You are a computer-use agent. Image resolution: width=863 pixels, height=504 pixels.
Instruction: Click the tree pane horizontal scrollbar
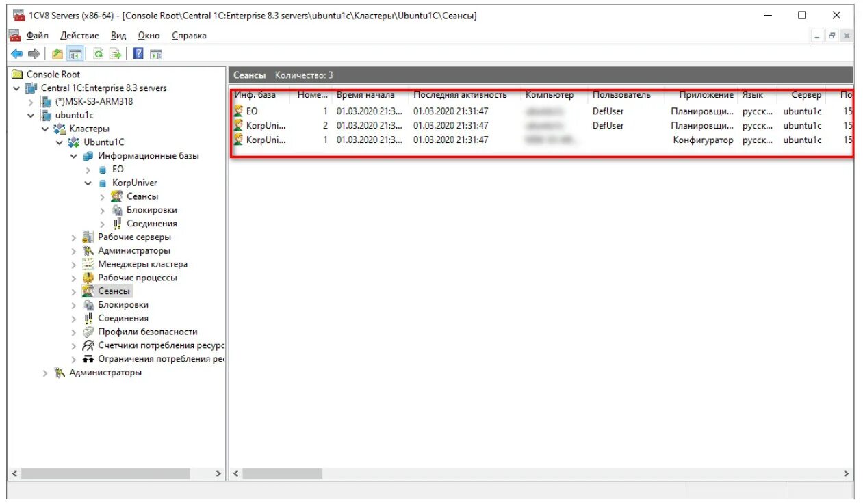pos(116,473)
